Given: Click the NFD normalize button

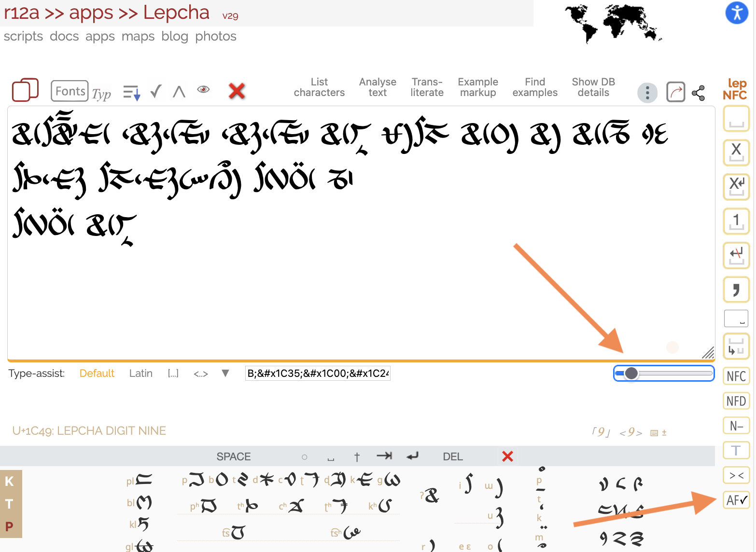Looking at the screenshot, I should (736, 401).
